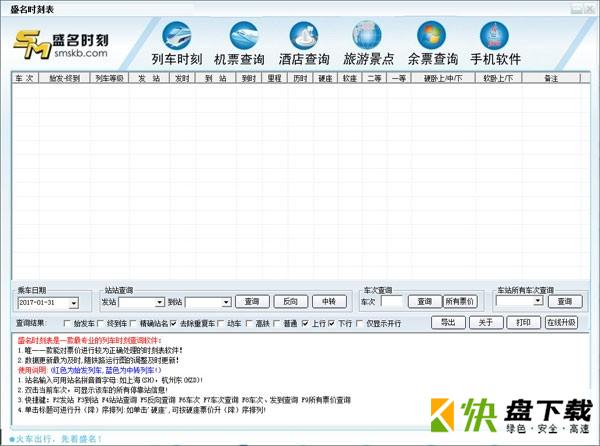Expand the 发站 departure station dropdown
The height and width of the screenshot is (446, 600).
(x=160, y=303)
